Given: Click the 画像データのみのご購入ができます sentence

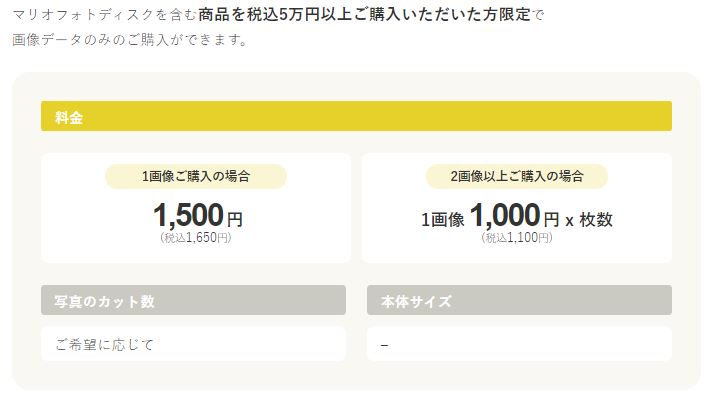Looking at the screenshot, I should pyautogui.click(x=130, y=42).
